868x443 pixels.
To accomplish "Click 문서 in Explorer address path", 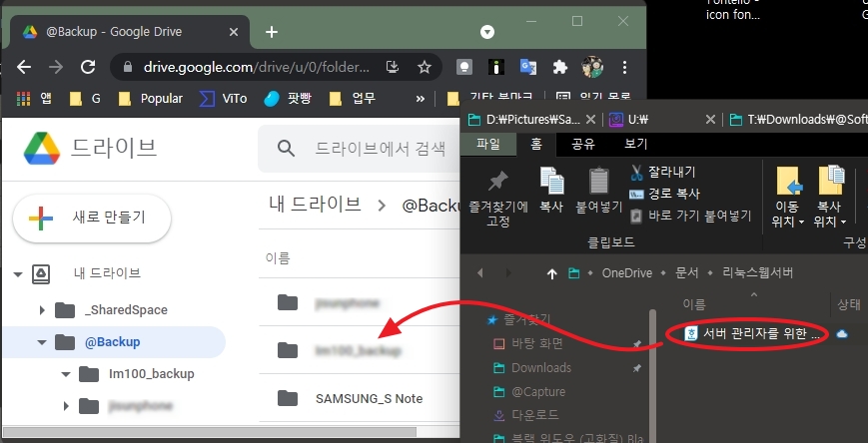I will pos(686,273).
